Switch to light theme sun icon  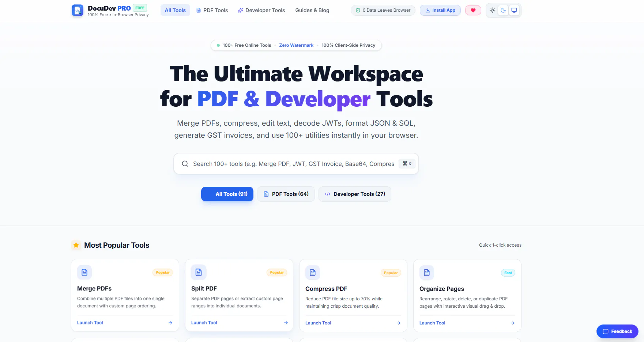click(493, 10)
